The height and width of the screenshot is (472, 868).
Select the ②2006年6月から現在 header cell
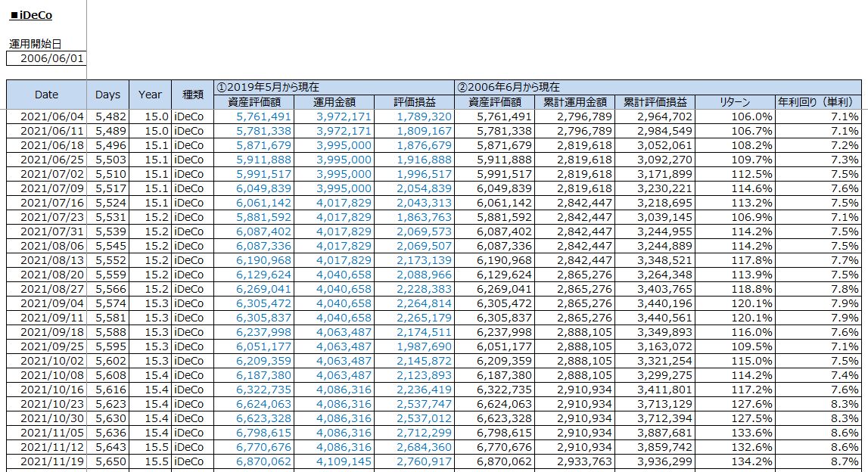pos(657,87)
